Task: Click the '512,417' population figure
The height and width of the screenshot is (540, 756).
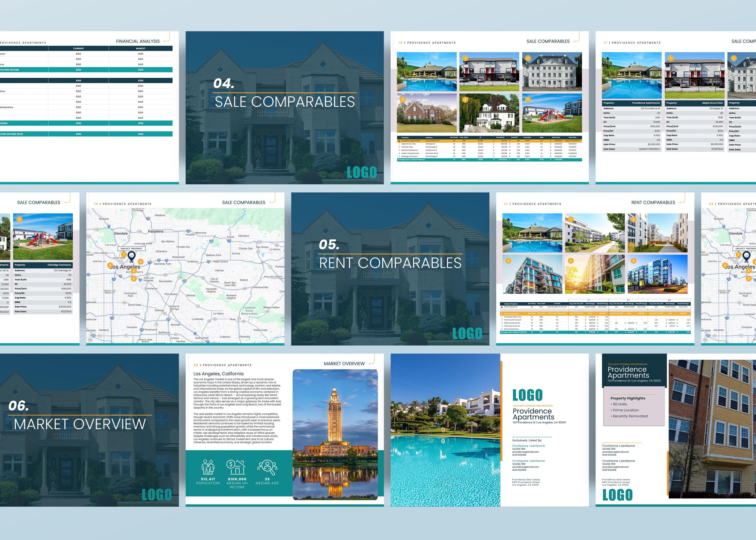Action: pyautogui.click(x=208, y=479)
